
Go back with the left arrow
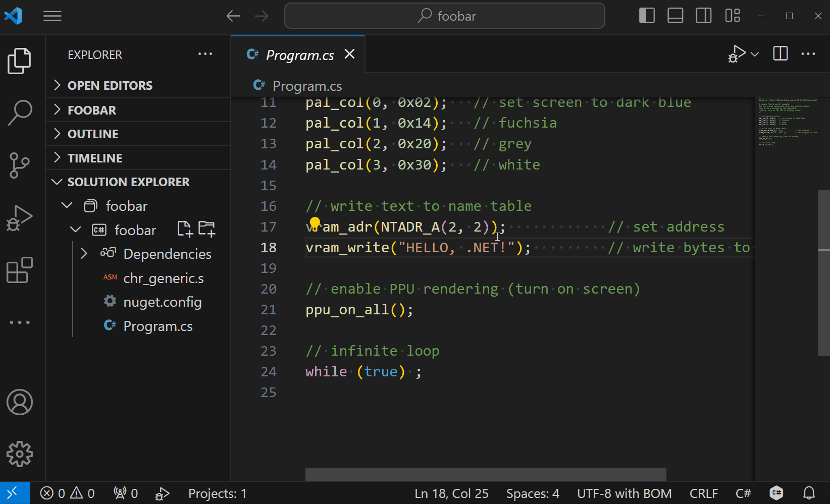233,16
